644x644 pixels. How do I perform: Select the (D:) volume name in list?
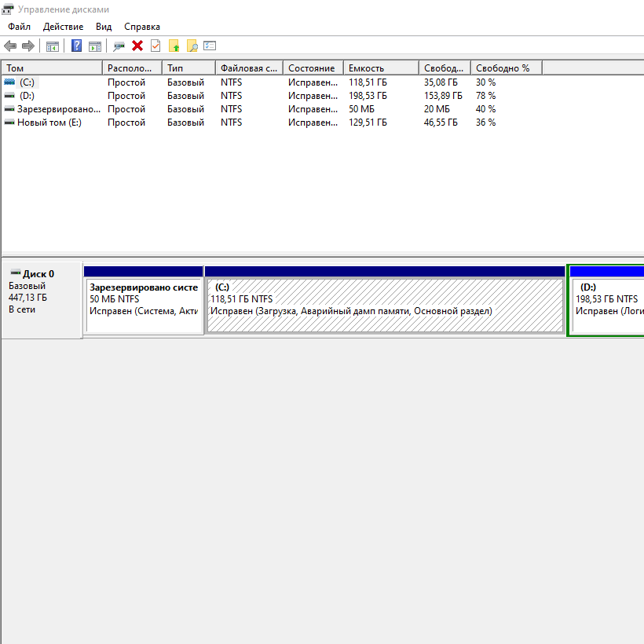coord(27,96)
